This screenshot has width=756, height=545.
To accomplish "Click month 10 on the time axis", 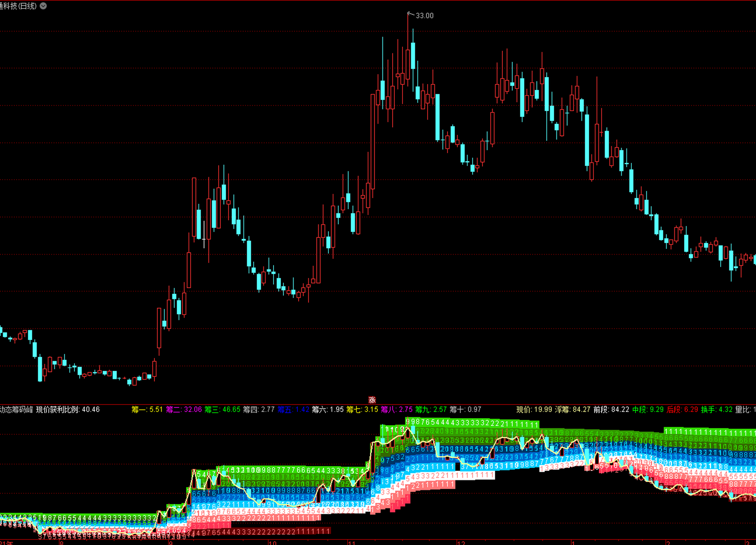I will [x=273, y=543].
